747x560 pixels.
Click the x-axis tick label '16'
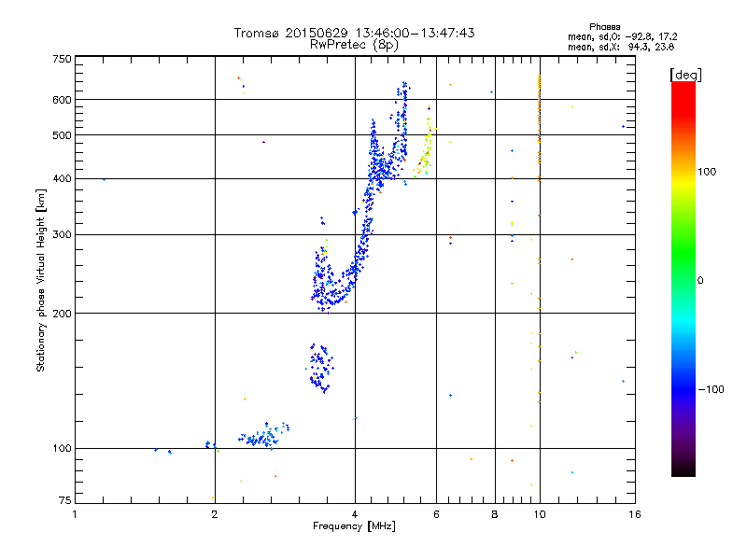pyautogui.click(x=635, y=514)
